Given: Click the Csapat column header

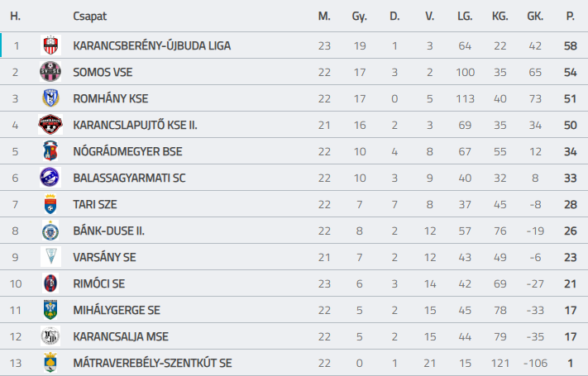Looking at the screenshot, I should [89, 17].
